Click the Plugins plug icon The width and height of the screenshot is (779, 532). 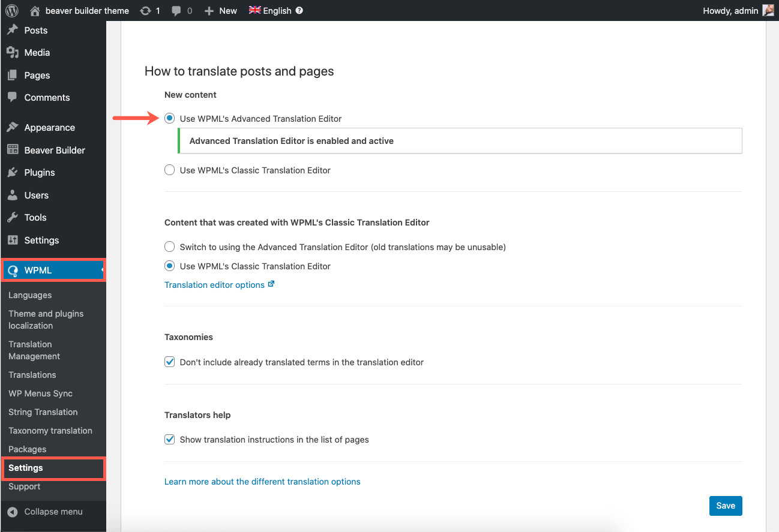13,172
